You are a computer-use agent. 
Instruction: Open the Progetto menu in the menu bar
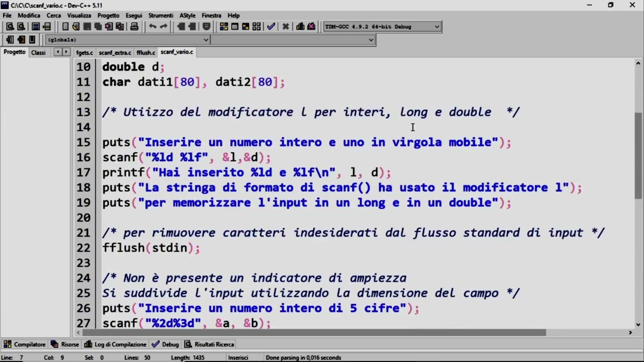click(x=109, y=16)
